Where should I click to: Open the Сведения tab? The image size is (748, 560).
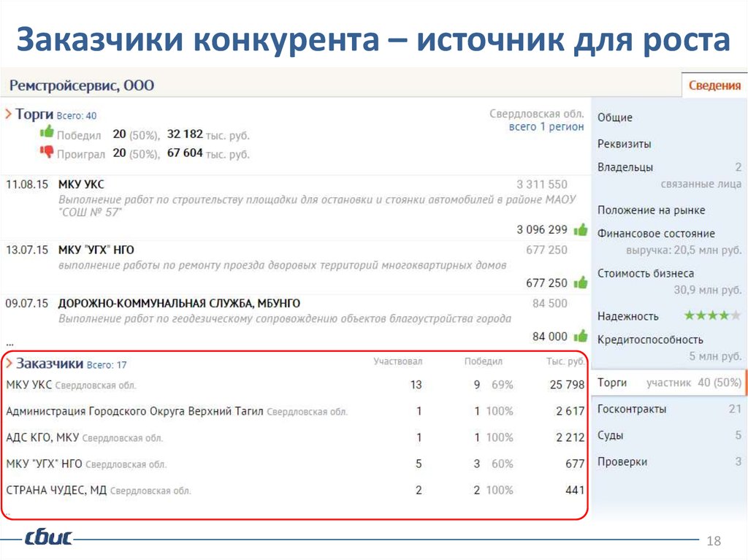pyautogui.click(x=714, y=85)
